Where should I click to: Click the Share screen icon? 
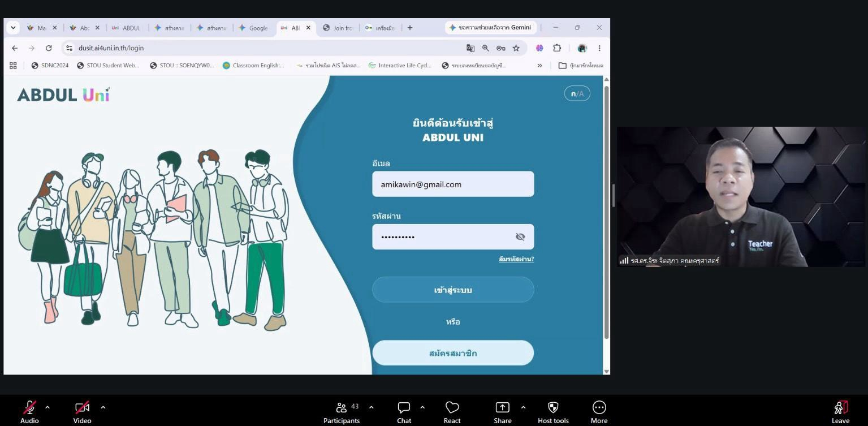pyautogui.click(x=503, y=407)
